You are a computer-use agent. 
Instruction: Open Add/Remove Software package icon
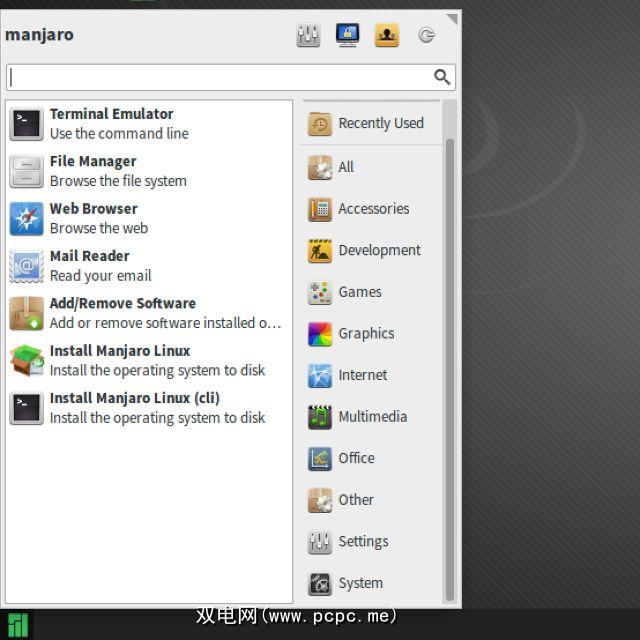point(27,313)
